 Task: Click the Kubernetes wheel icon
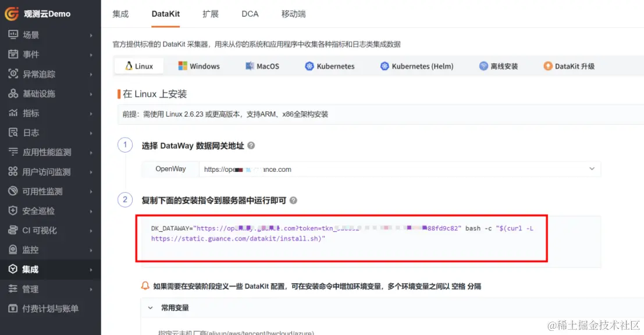[x=309, y=66]
